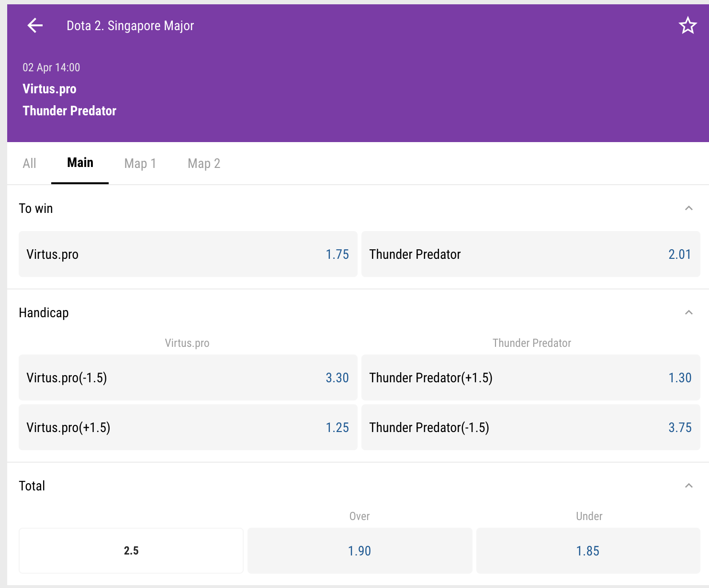Click the Under column label
Screen dimensions: 709x588
tap(589, 516)
